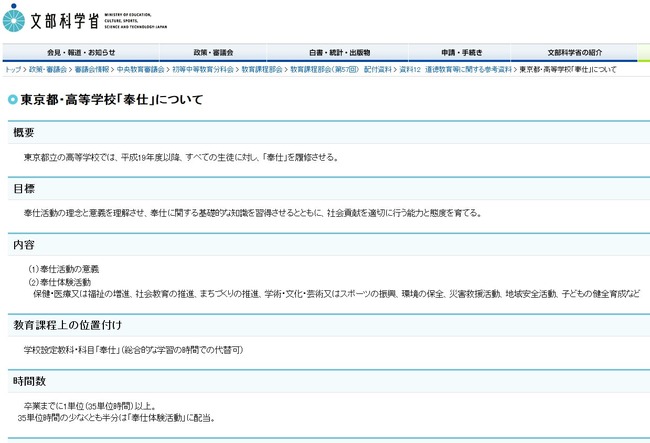This screenshot has height=443, width=650.
Task: Open 資料12 道徳教育等に関する参考資料 breadcrumb
Action: (456, 70)
